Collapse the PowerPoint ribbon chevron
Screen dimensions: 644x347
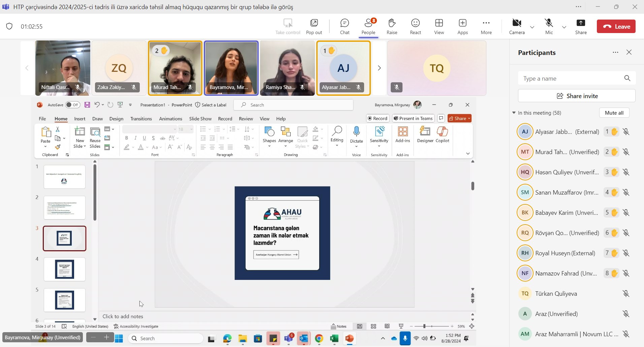tap(468, 153)
